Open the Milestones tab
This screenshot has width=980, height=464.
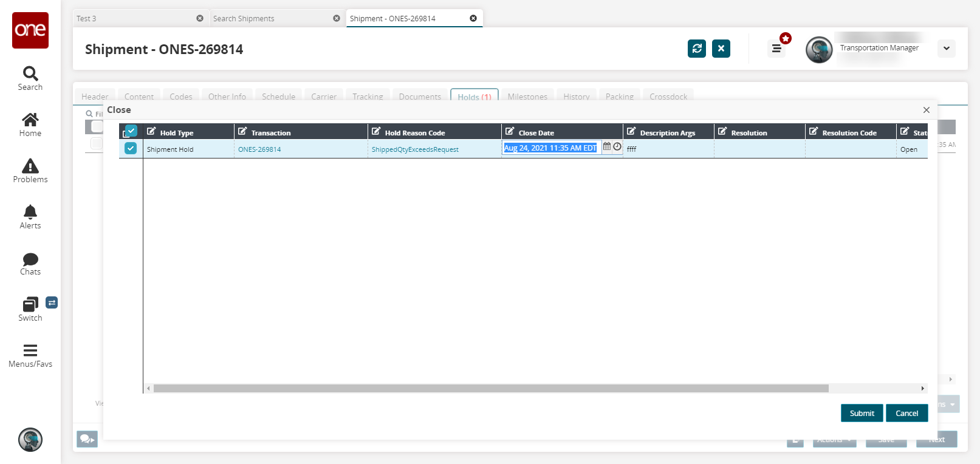click(x=527, y=97)
